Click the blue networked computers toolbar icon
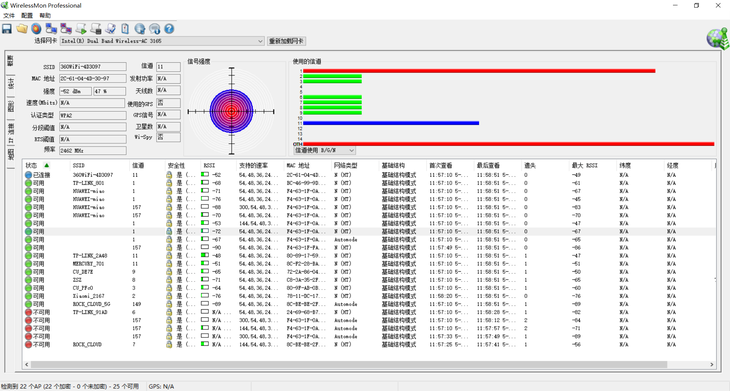 tap(51, 29)
